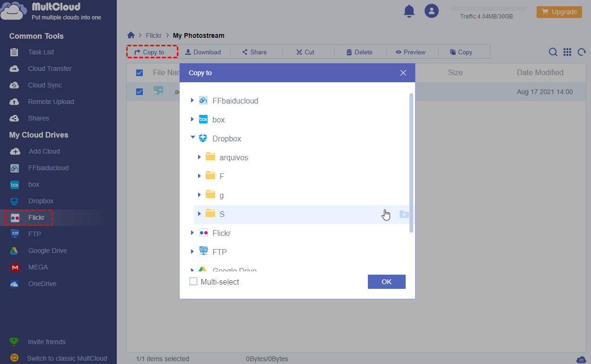This screenshot has height=364, width=591.
Task: Collapse the Dropbox tree node
Action: click(x=192, y=138)
